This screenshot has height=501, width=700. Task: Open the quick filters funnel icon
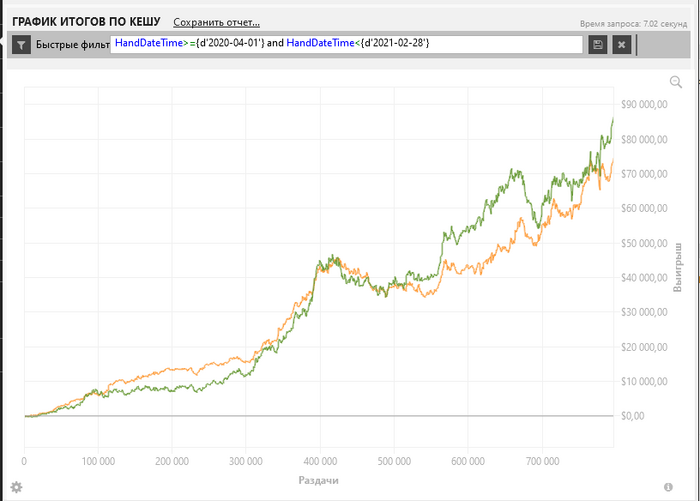(x=21, y=45)
